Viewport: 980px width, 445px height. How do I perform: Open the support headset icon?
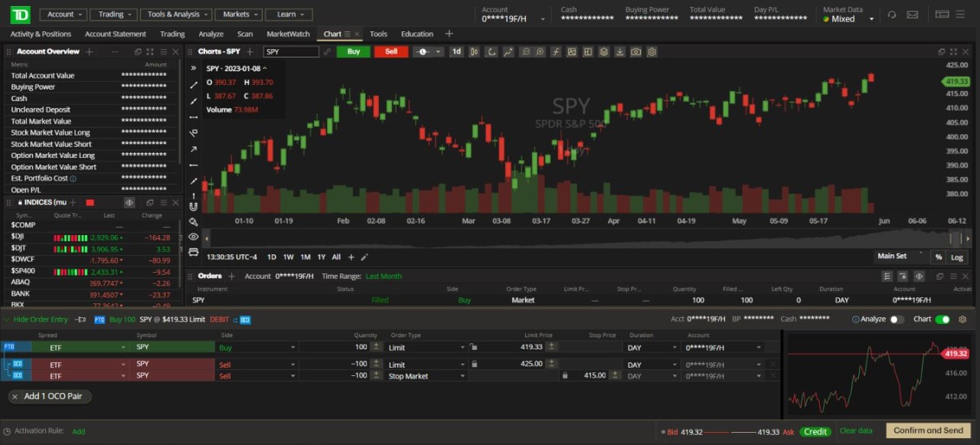tap(892, 15)
